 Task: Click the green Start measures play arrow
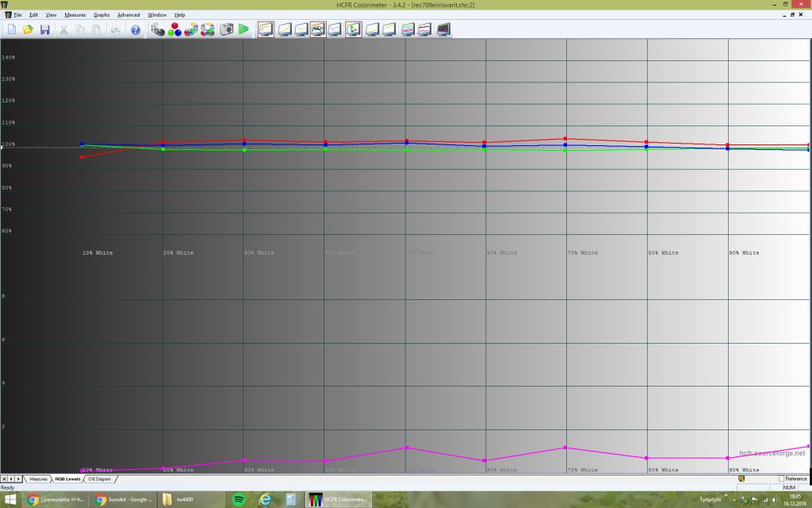pyautogui.click(x=243, y=29)
